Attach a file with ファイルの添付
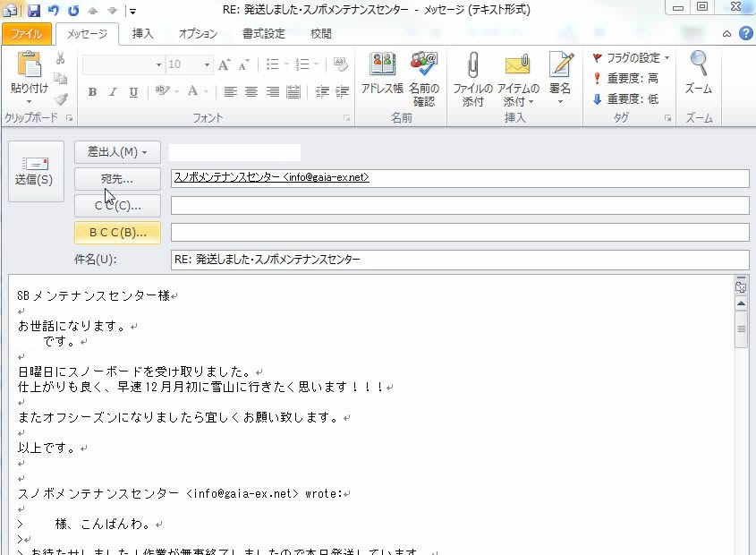Image resolution: width=756 pixels, height=555 pixels. pyautogui.click(x=472, y=79)
